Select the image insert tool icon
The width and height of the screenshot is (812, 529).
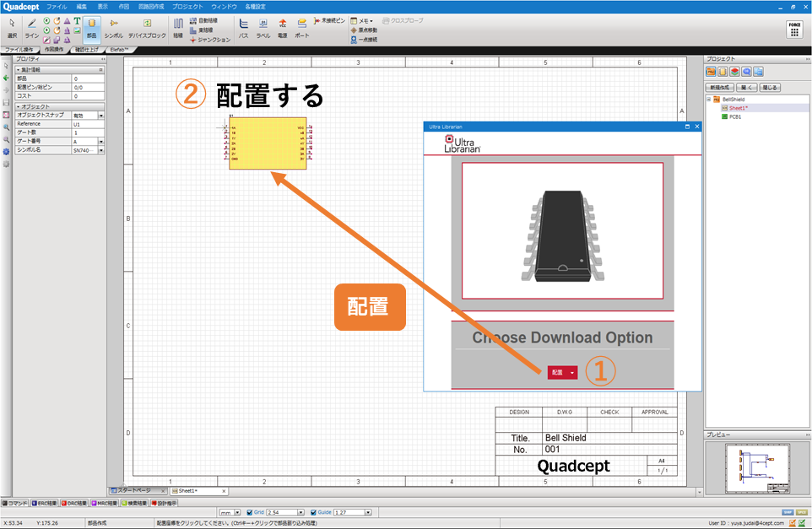(x=77, y=30)
